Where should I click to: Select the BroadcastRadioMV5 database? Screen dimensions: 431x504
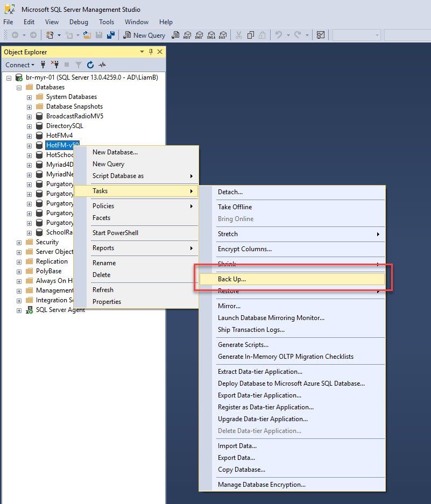[75, 116]
